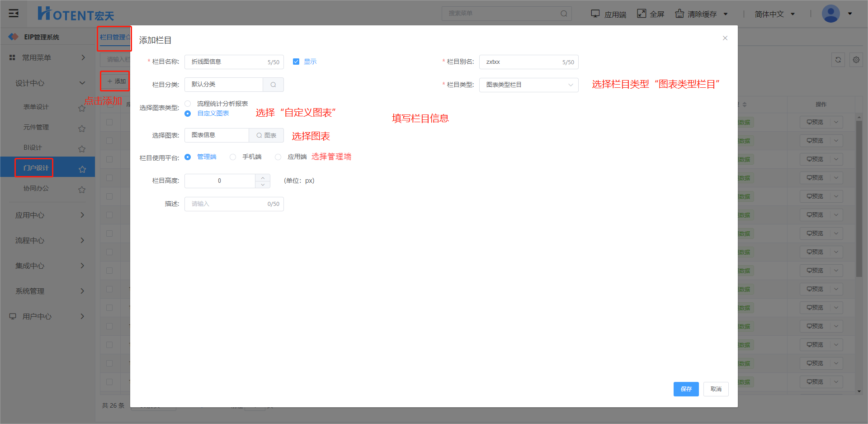Image resolution: width=868 pixels, height=424 pixels.
Task: Click the sidebar collapse hamburger icon
Action: coord(14,14)
